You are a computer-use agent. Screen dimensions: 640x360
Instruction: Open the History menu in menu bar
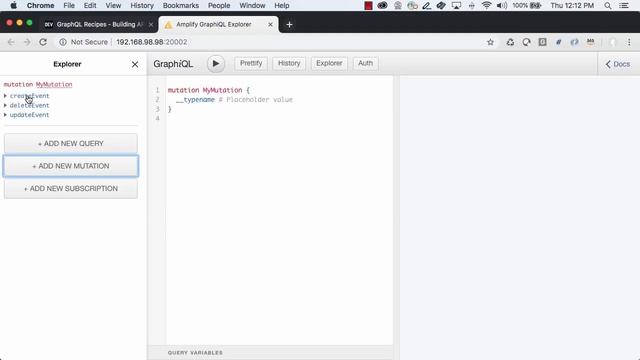142,6
